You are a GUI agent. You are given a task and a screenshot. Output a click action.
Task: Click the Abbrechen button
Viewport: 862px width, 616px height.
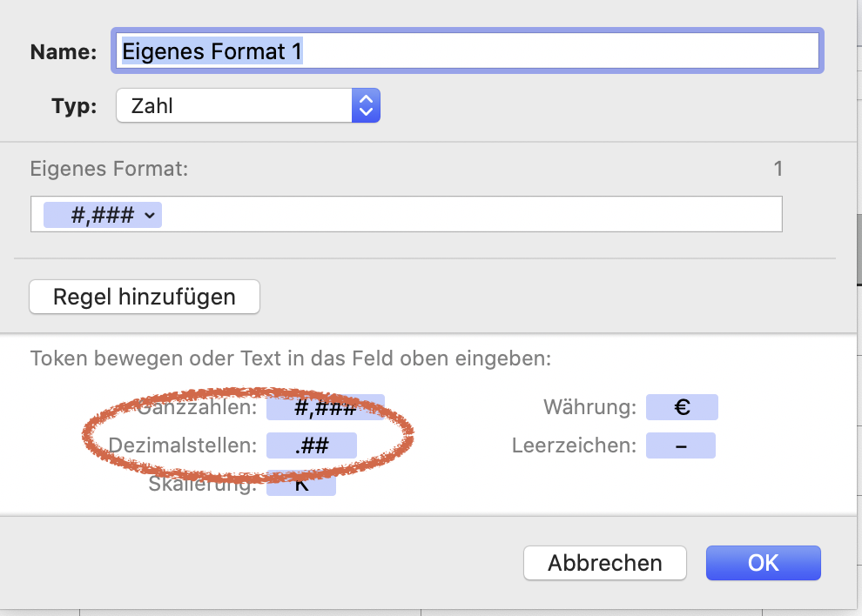point(604,563)
